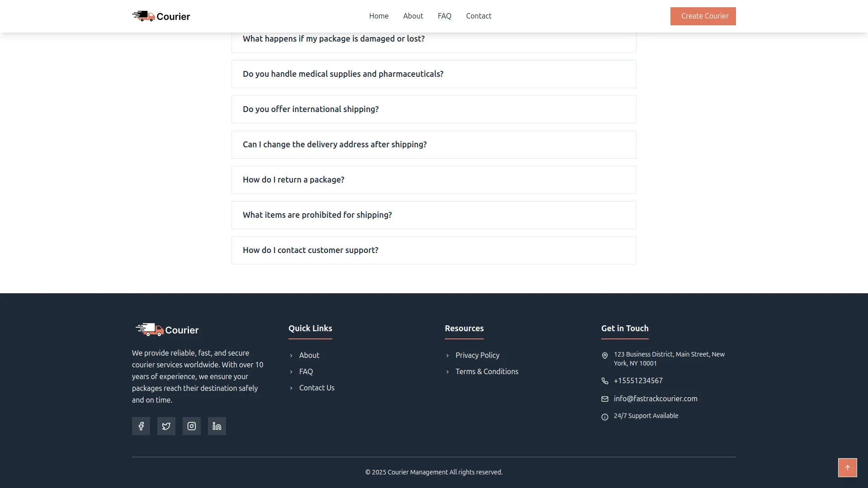Screen dimensions: 868x488
Task: Go to About in the top navigation
Action: click(413, 16)
